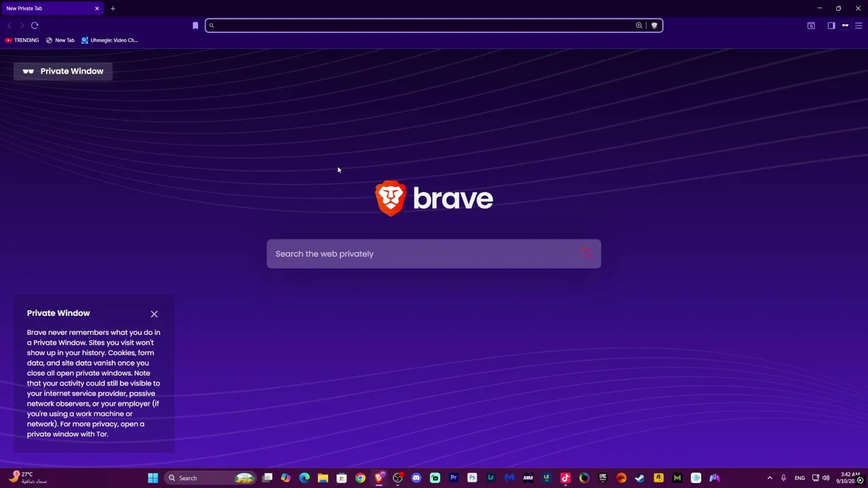
Task: Click the taskbar Search box
Action: click(x=211, y=478)
